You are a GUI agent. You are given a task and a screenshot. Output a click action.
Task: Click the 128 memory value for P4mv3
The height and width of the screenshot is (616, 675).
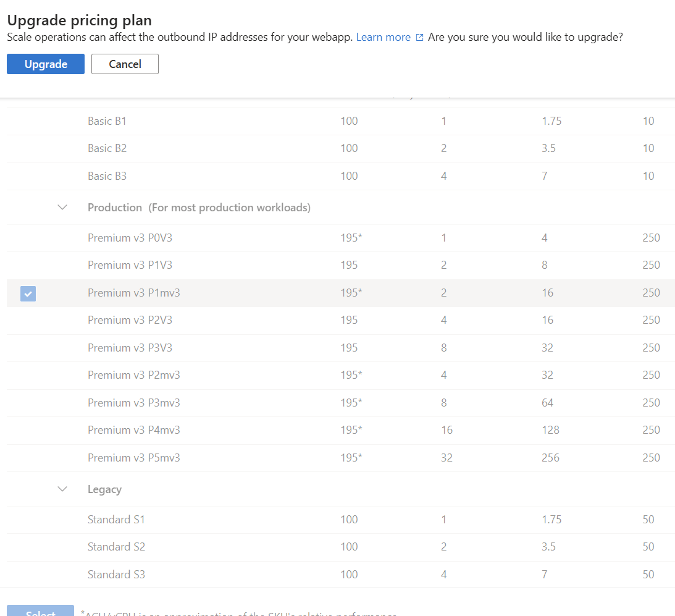coord(551,431)
